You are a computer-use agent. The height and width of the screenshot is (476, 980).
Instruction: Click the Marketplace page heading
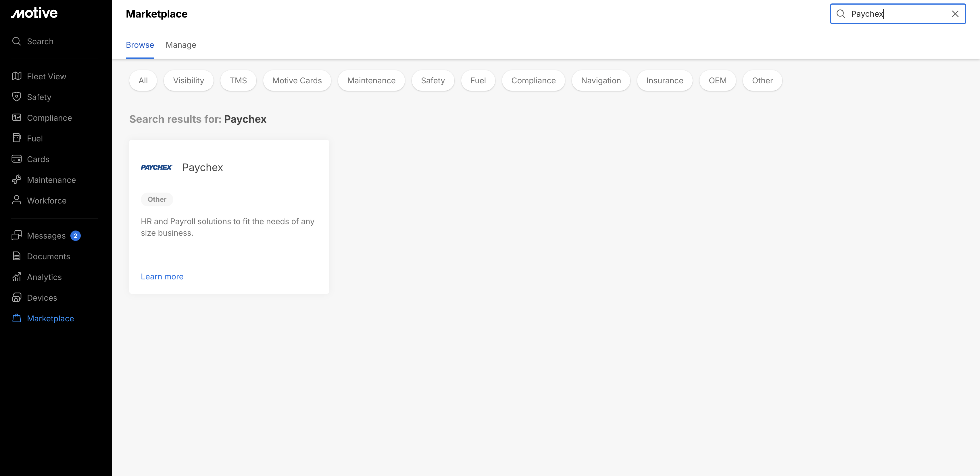coord(157,14)
